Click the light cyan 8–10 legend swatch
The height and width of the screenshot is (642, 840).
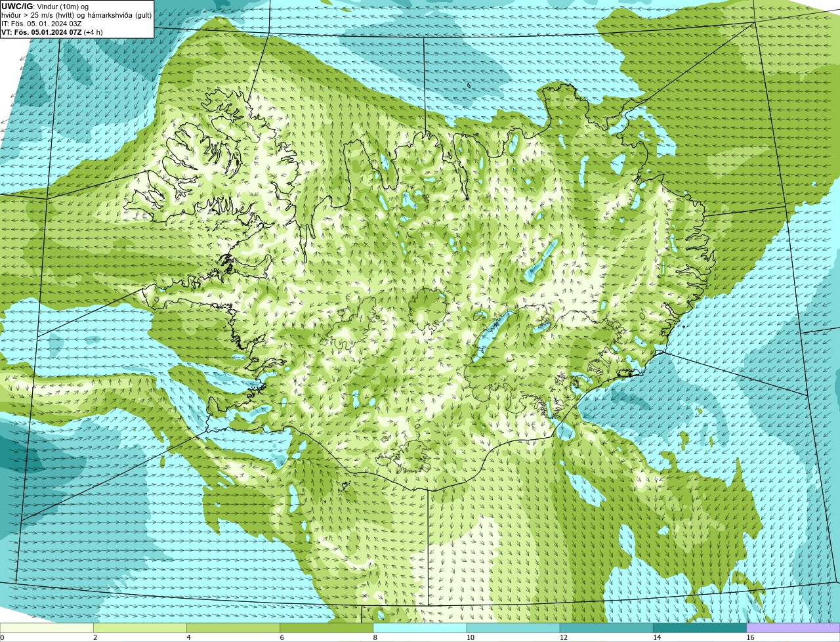(420, 628)
